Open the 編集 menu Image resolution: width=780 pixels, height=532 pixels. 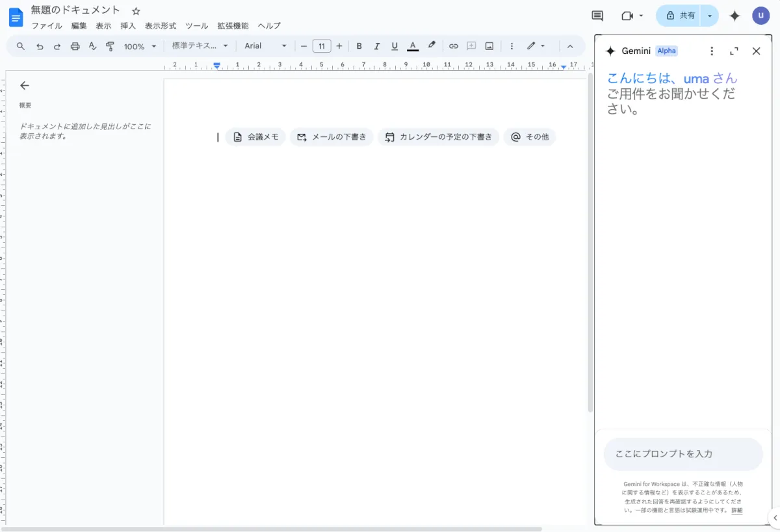coord(79,26)
